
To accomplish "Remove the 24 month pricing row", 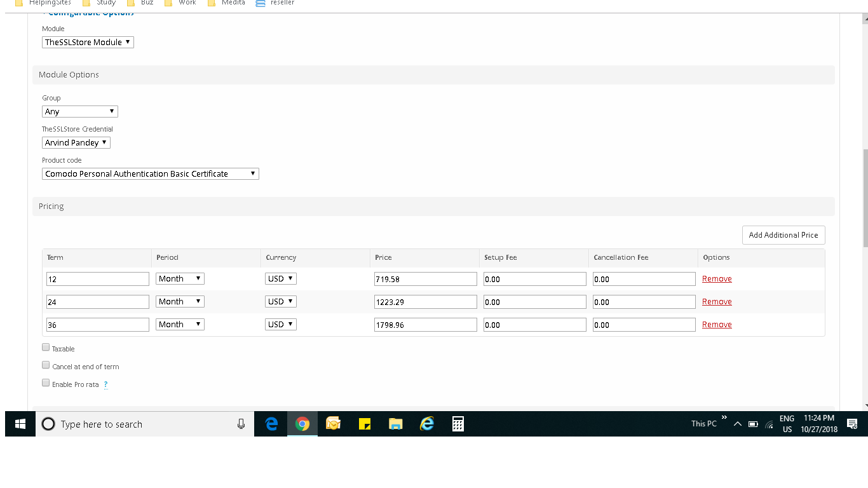I will (717, 302).
